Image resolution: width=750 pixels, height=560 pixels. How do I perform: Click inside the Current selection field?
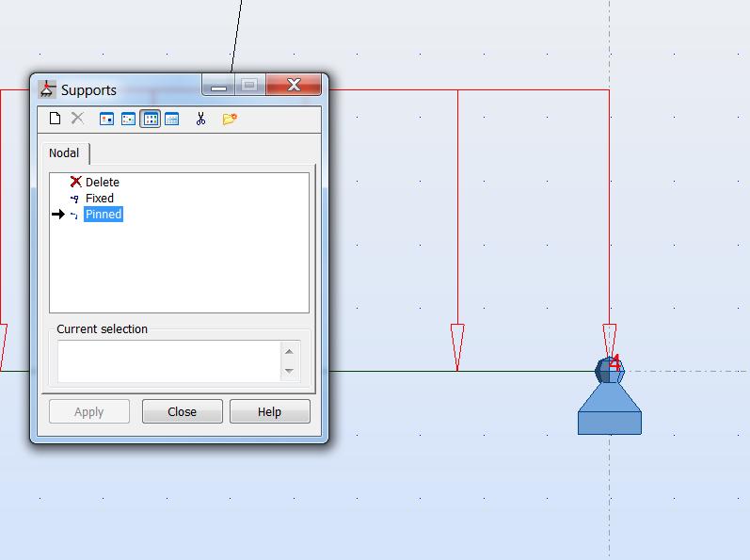168,361
